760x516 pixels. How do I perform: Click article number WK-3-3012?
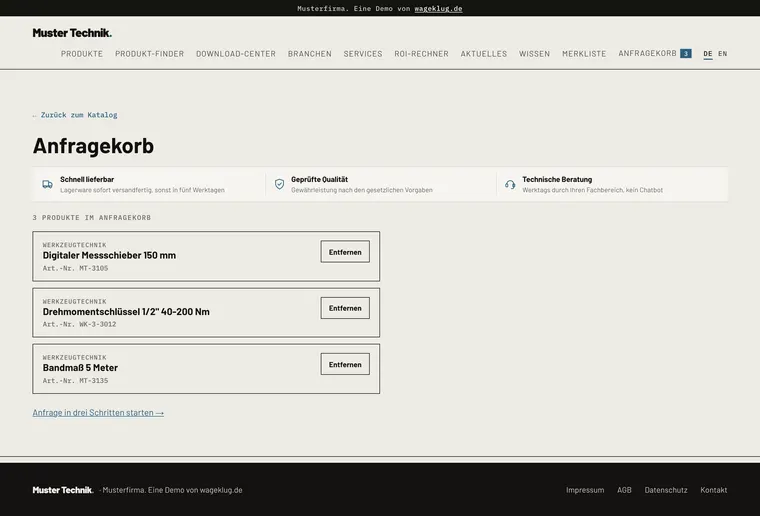pyautogui.click(x=79, y=324)
